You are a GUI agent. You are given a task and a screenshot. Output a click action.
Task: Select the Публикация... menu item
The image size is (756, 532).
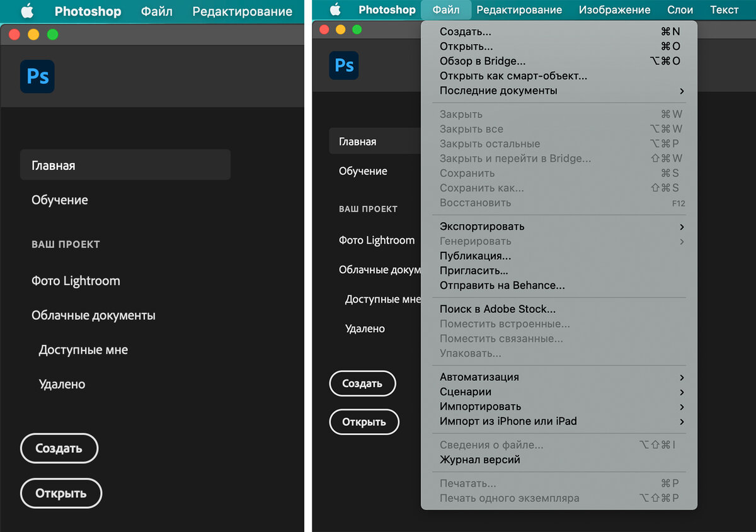[559, 256]
